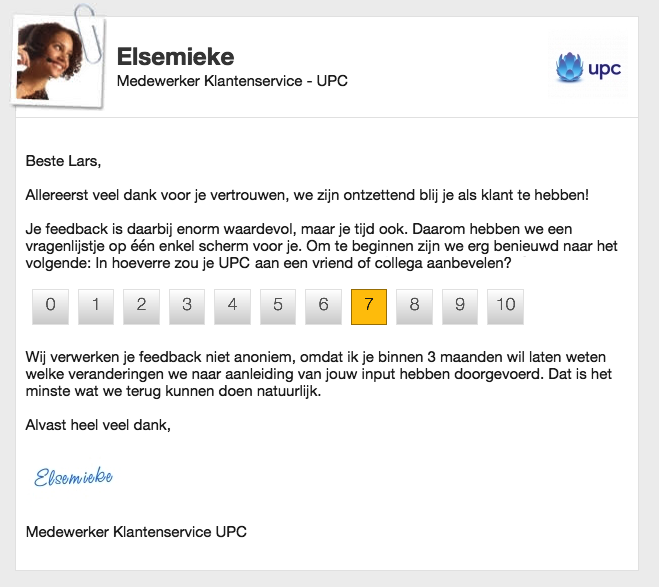Select rating score 4
The image size is (659, 587).
pos(232,306)
